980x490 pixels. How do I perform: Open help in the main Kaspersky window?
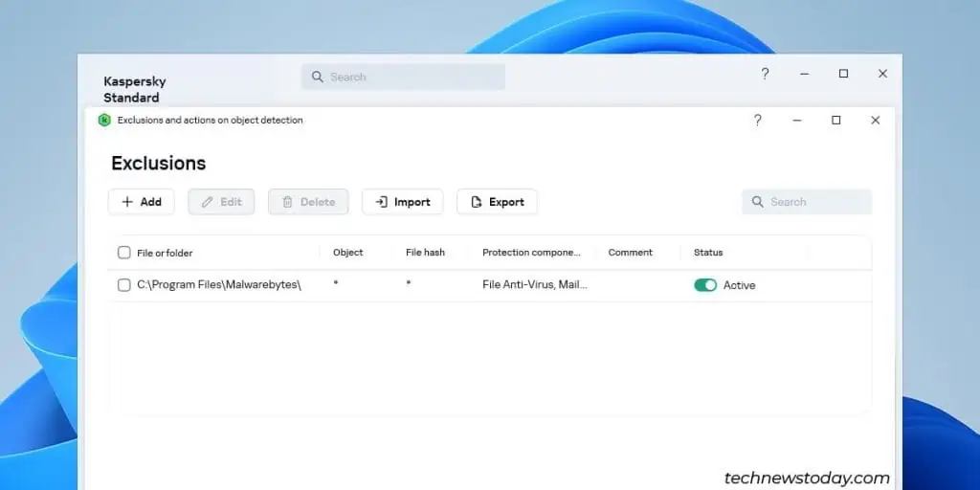[765, 74]
